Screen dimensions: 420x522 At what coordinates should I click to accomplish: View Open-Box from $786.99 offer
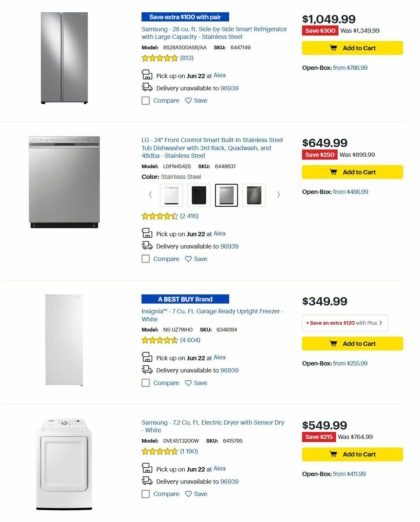click(x=350, y=68)
